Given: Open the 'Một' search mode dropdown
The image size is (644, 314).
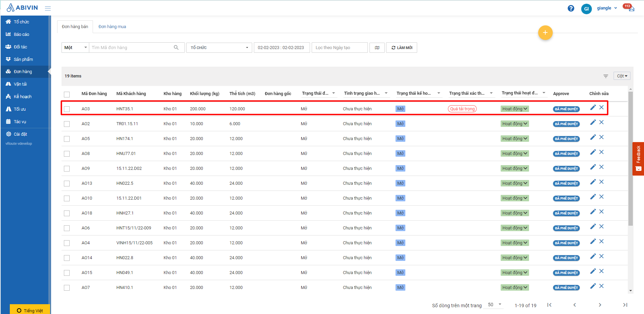Looking at the screenshot, I should click(75, 48).
